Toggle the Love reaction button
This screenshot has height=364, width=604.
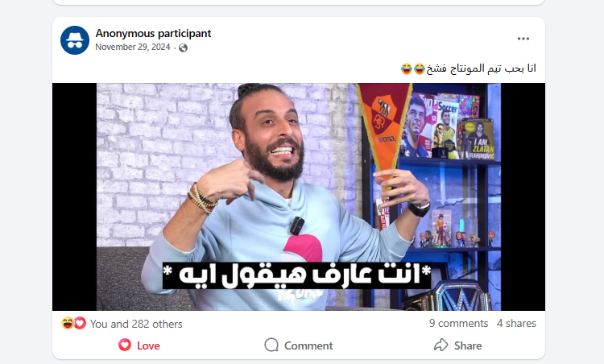pos(139,345)
